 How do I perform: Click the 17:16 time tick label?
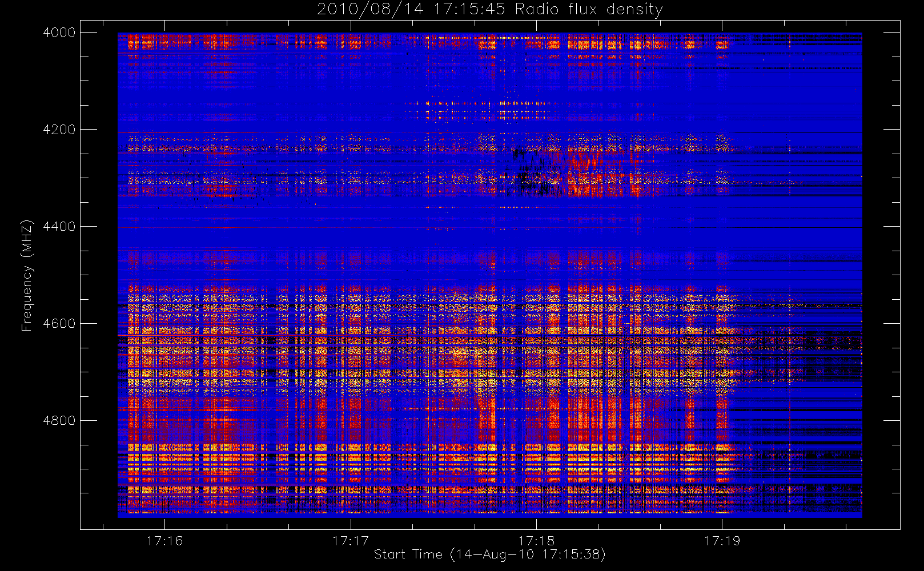tap(165, 541)
